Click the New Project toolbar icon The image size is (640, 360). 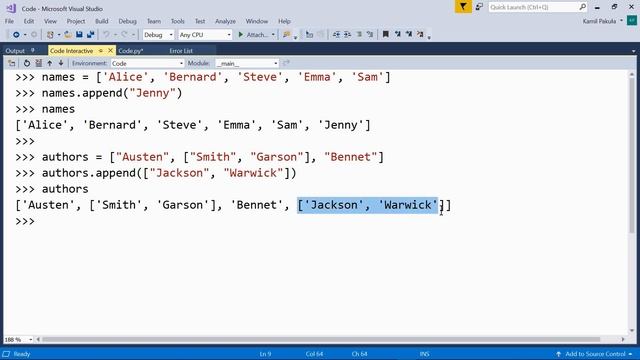click(x=50, y=35)
